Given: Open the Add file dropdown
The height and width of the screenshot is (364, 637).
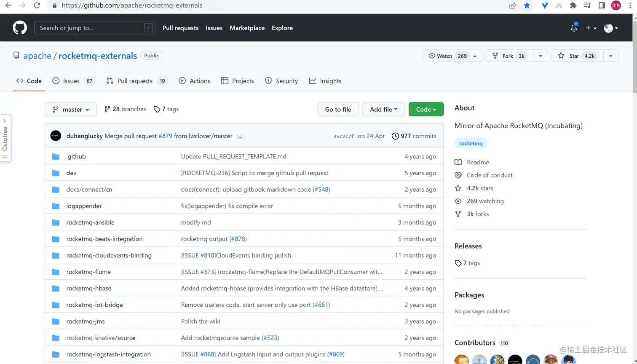Looking at the screenshot, I should pyautogui.click(x=383, y=109).
